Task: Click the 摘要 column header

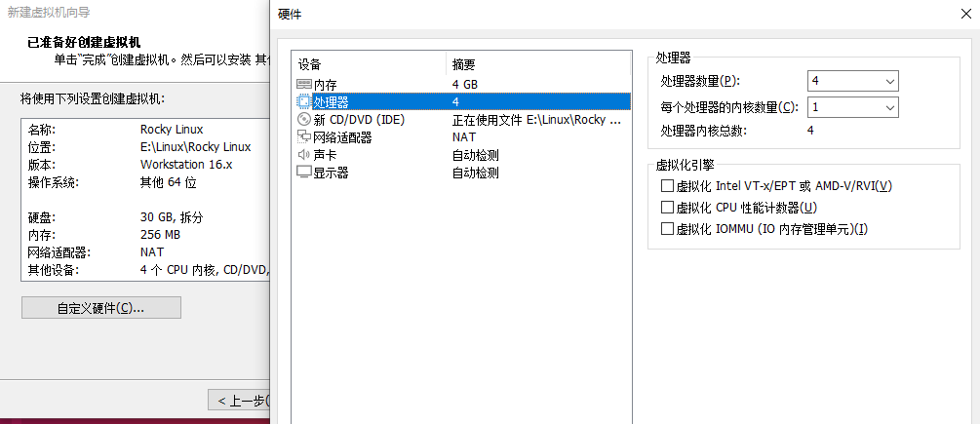Action: [x=538, y=65]
